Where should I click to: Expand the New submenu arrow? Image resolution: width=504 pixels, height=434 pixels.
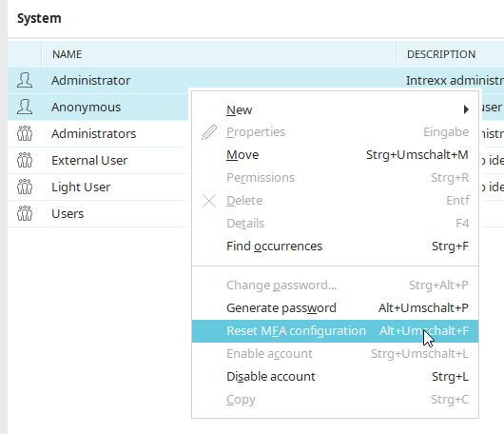pos(466,109)
